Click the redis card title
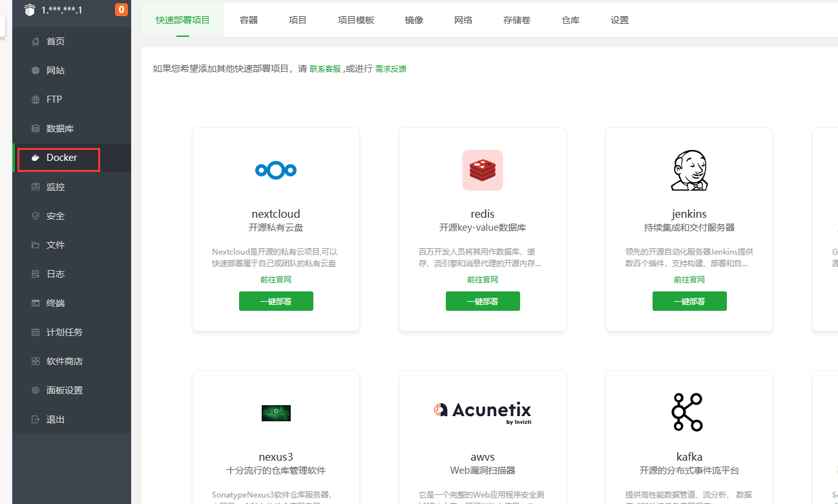 click(483, 214)
